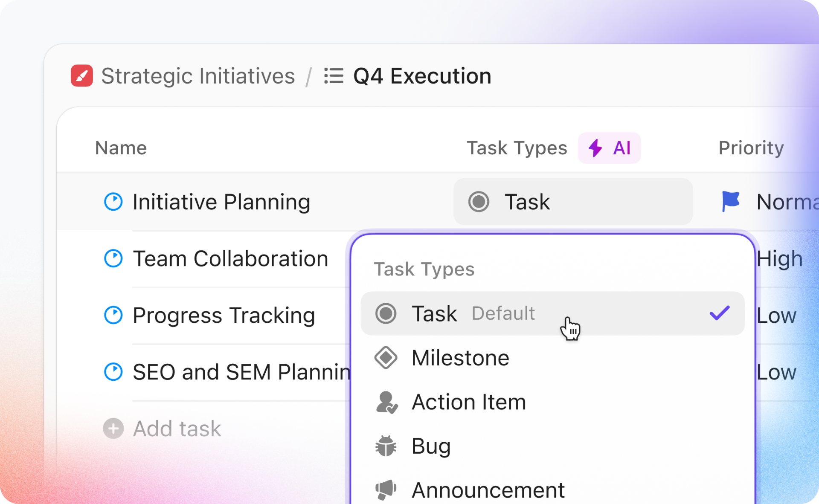Click status circle for SEO and SEM Planning

[x=113, y=372]
